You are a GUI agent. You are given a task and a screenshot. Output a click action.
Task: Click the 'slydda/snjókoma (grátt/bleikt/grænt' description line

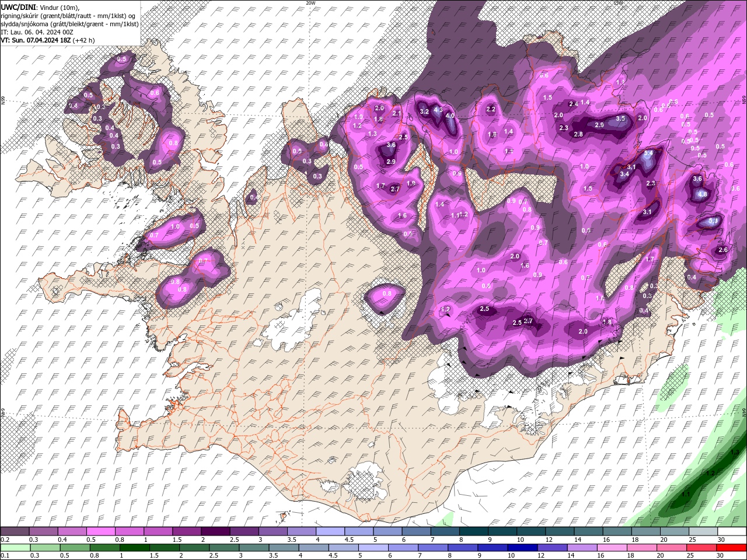point(69,23)
